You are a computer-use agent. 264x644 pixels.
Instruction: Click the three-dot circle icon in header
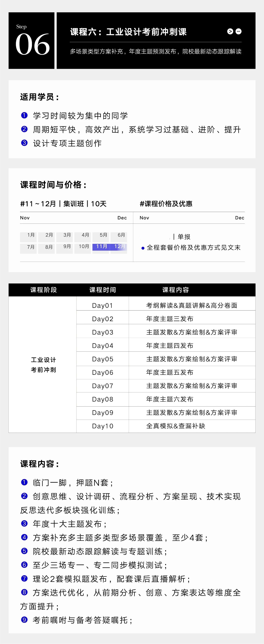point(239,31)
